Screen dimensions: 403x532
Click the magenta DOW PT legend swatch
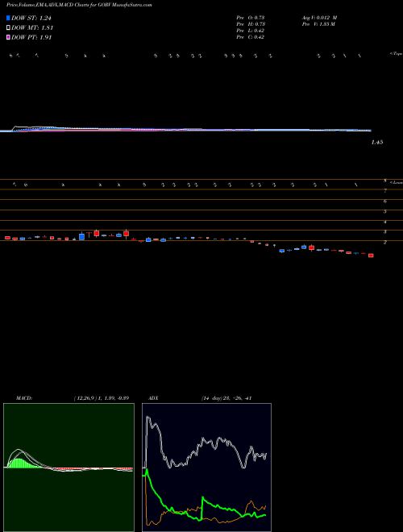point(8,37)
